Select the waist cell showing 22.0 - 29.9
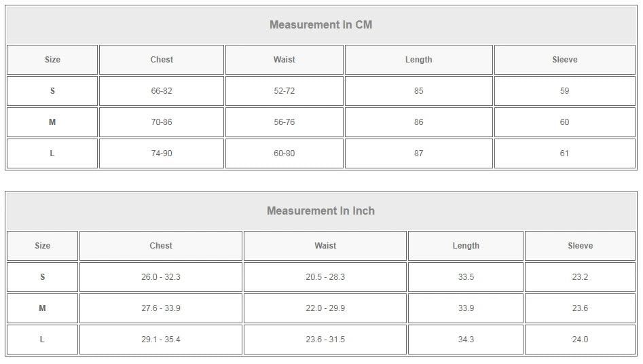 tap(325, 308)
